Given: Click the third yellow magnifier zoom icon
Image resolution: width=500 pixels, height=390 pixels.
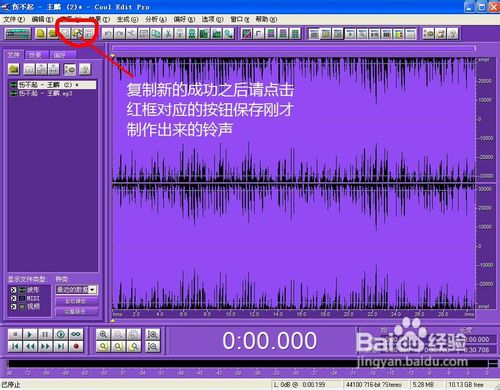Looking at the screenshot, I should tap(134, 346).
